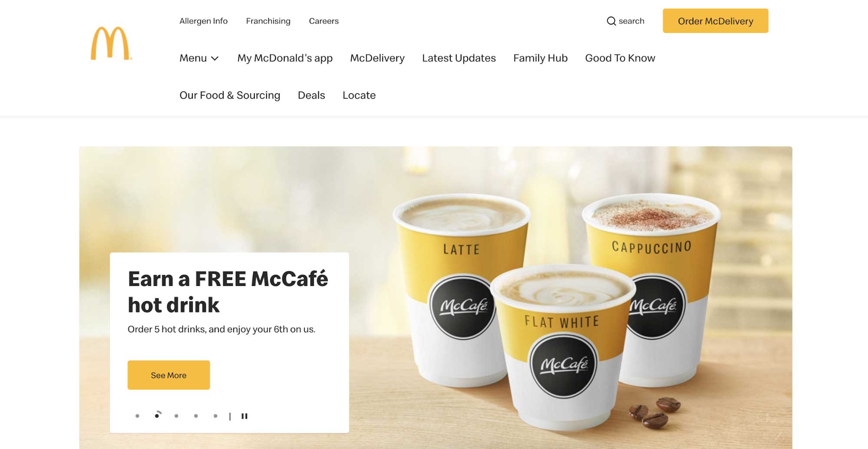Click the See More button
The image size is (868, 449).
point(168,375)
